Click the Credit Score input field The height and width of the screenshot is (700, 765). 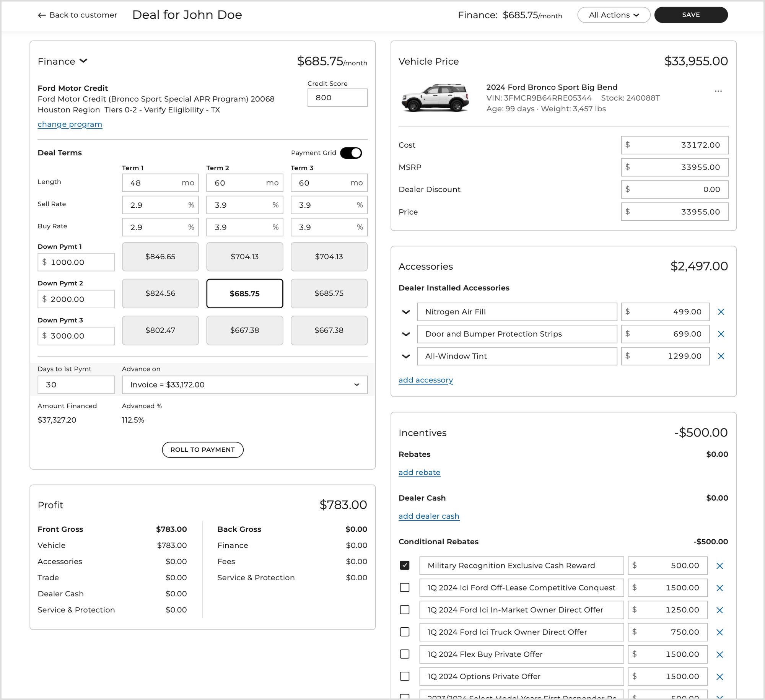(x=337, y=98)
